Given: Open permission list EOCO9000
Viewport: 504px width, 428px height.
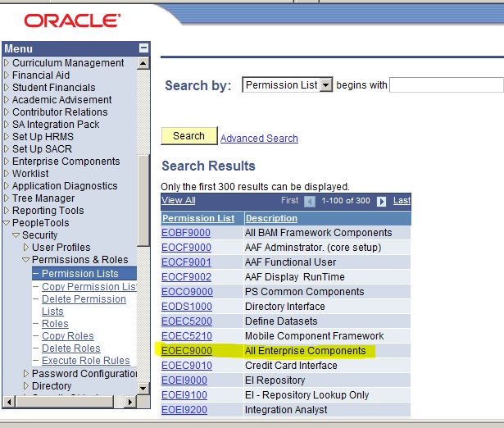Looking at the screenshot, I should point(187,292).
